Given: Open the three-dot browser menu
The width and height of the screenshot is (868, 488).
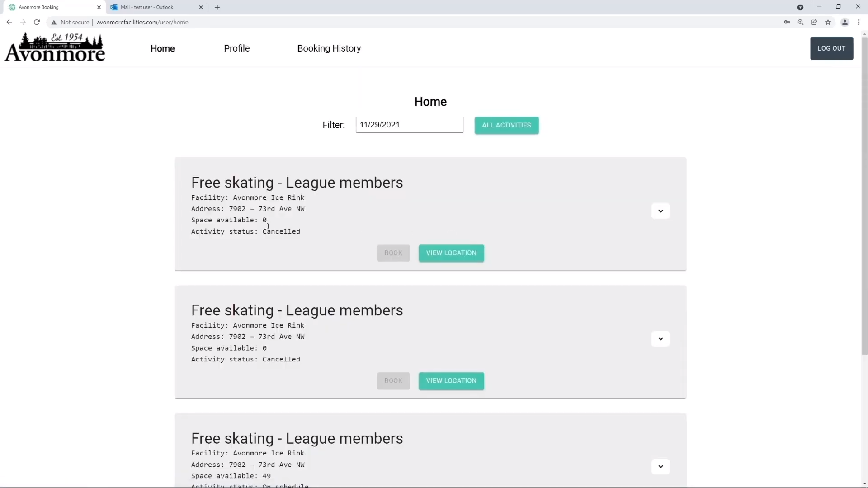Looking at the screenshot, I should (859, 22).
